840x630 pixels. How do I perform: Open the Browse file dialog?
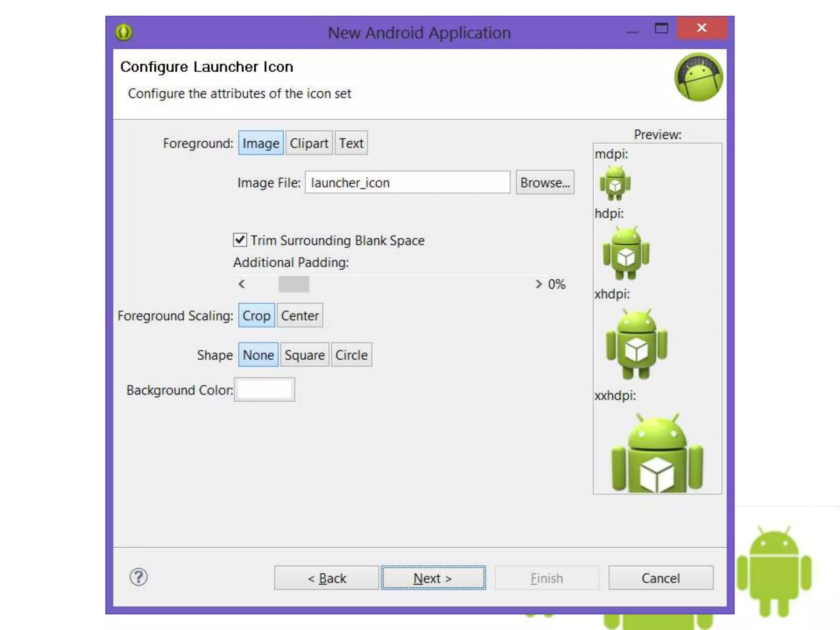pyautogui.click(x=545, y=183)
